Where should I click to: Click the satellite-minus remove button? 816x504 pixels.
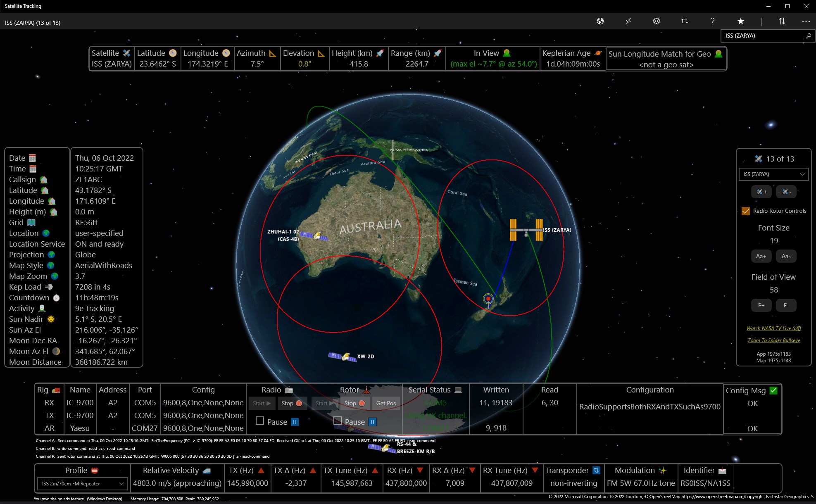pos(786,192)
